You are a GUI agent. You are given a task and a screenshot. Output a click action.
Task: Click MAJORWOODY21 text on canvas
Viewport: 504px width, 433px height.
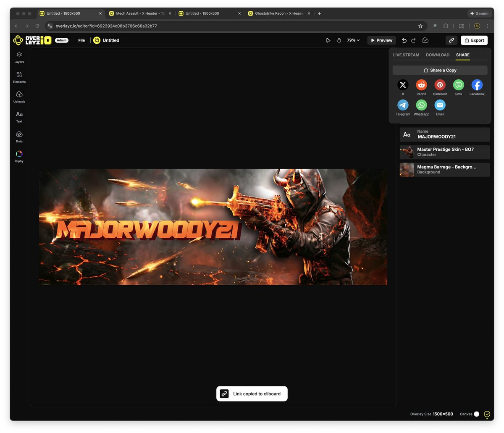[x=149, y=230]
